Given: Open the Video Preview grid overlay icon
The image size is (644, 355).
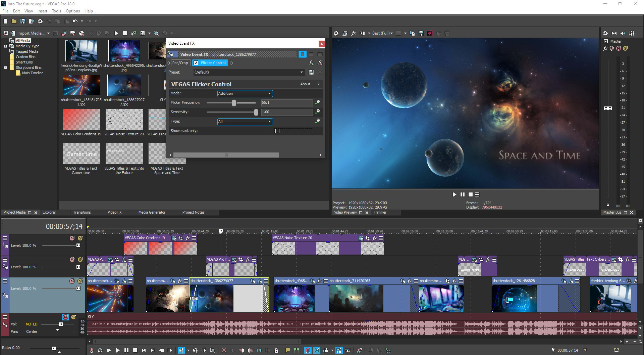Looking at the screenshot, I should pos(398,33).
